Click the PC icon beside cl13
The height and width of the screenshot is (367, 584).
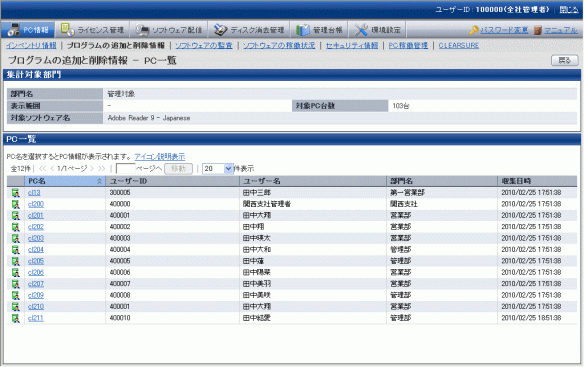[15, 193]
